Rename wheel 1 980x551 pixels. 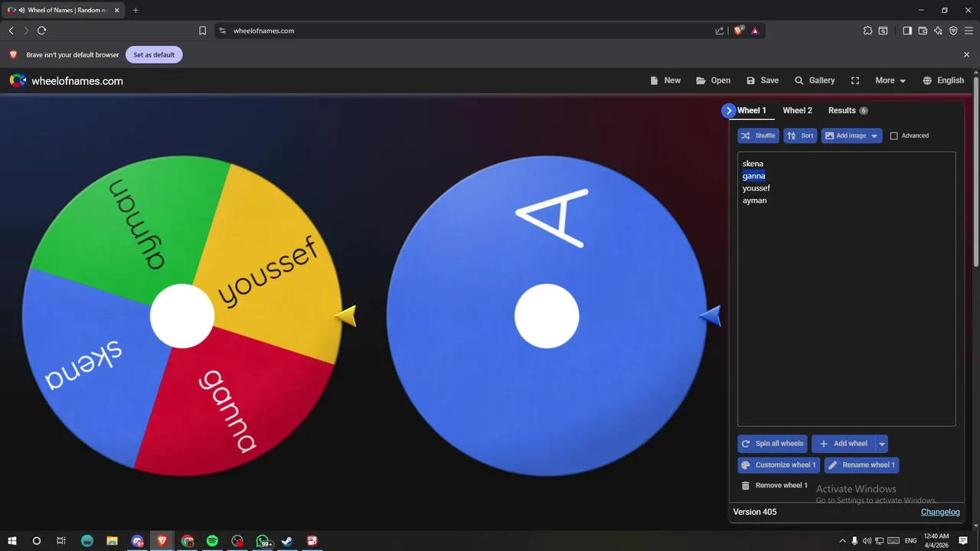point(861,465)
